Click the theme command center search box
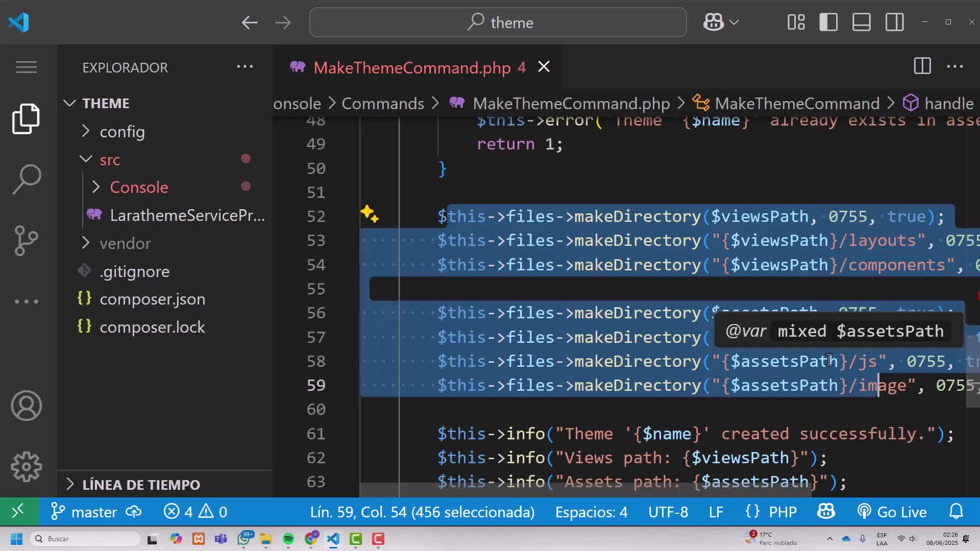Image resolution: width=980 pixels, height=551 pixels. 498,22
